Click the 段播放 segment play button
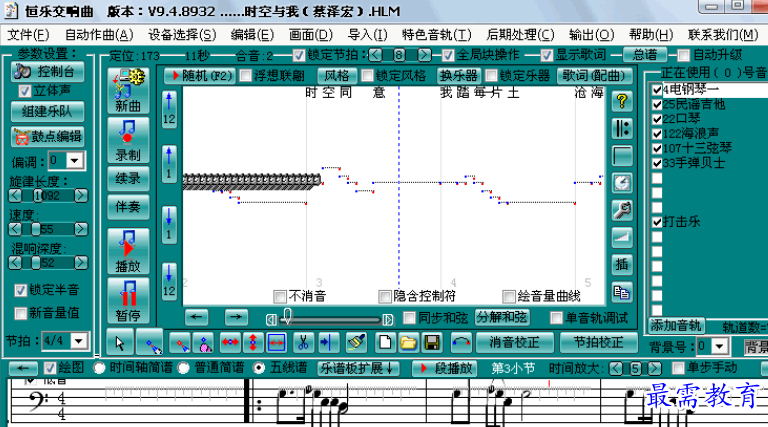The height and width of the screenshot is (427, 768). coord(445,368)
